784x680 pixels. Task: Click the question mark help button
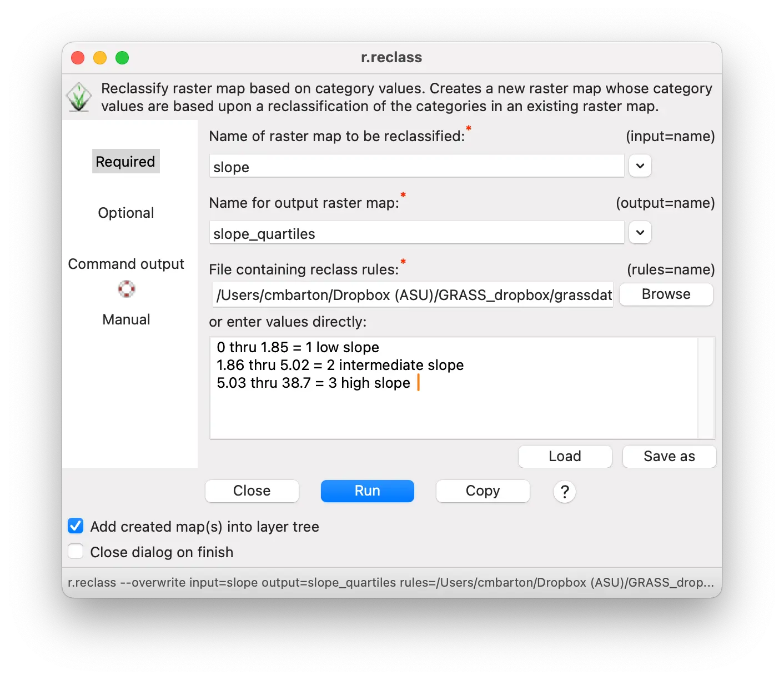tap(564, 492)
